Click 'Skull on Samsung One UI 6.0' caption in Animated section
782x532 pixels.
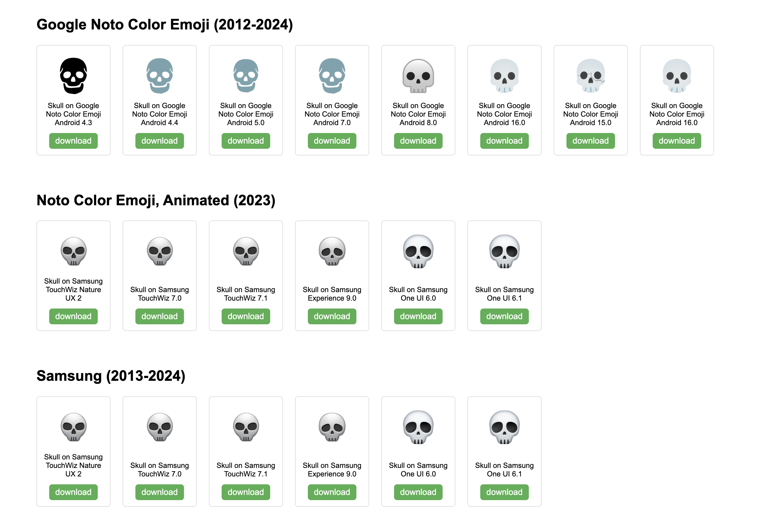tap(418, 294)
